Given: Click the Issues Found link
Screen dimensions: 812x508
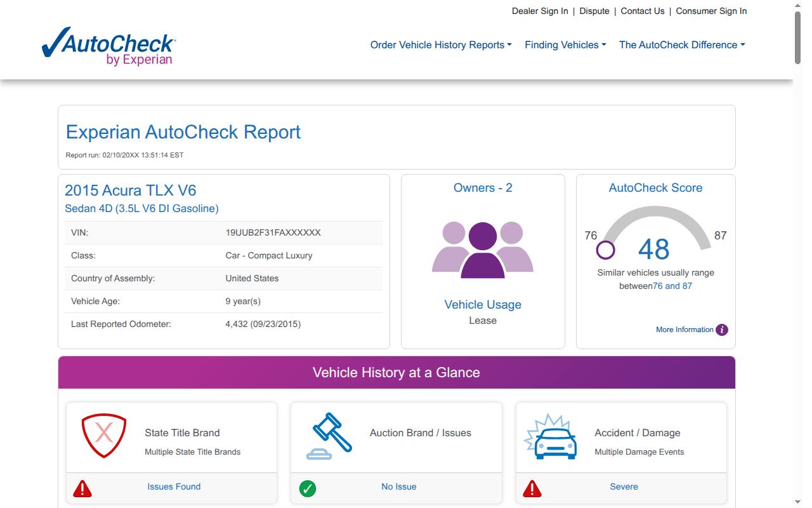Looking at the screenshot, I should 174,486.
